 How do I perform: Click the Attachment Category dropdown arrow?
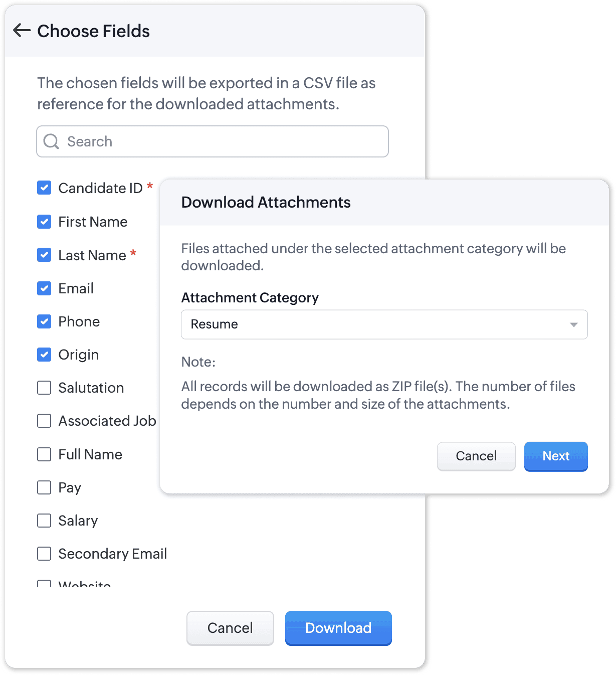coord(574,324)
